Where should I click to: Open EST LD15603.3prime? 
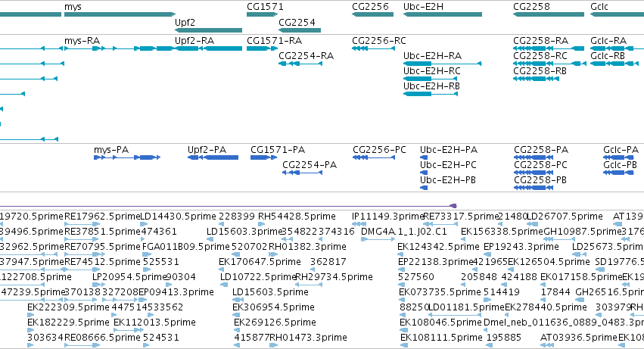(244, 232)
